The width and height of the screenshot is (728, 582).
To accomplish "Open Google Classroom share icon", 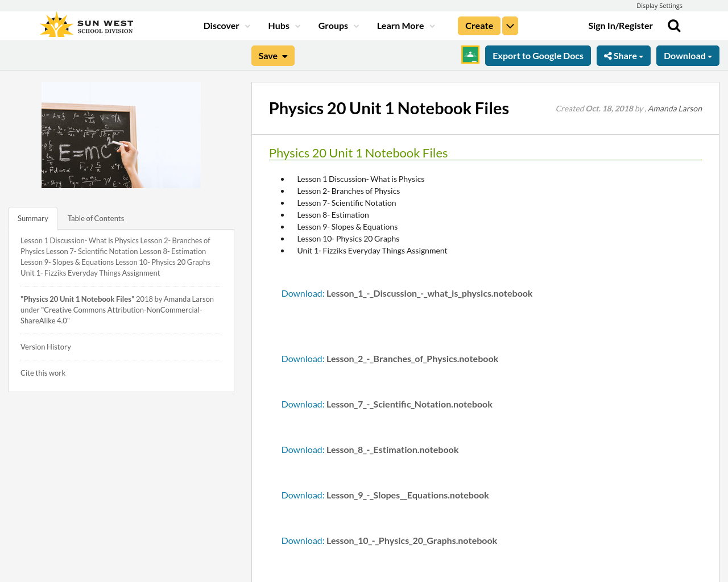I will click(470, 55).
